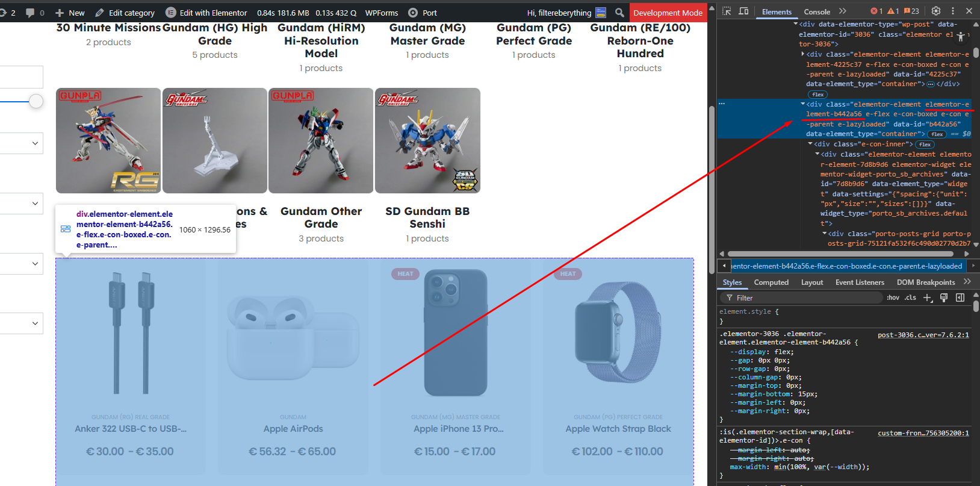Open the Gundam (HG) High Grade category
The width and height of the screenshot is (980, 486).
[215, 34]
